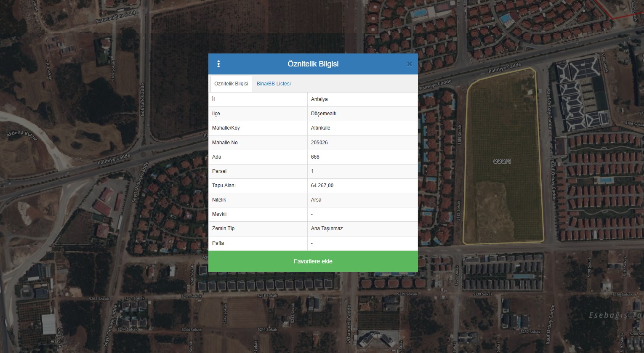Click the Mevkii row label
The height and width of the screenshot is (353, 644).
pyautogui.click(x=219, y=214)
